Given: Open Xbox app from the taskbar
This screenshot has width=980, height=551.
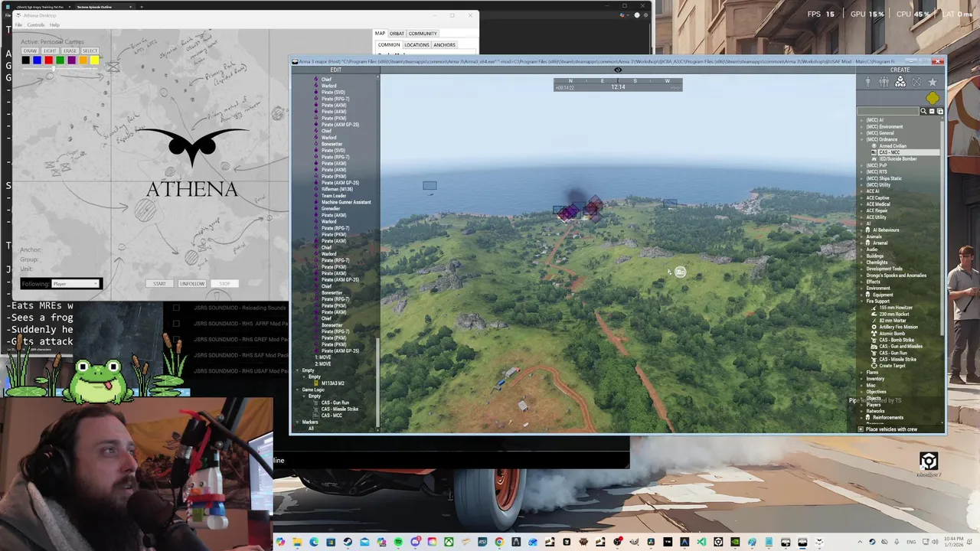Looking at the screenshot, I should 449,542.
